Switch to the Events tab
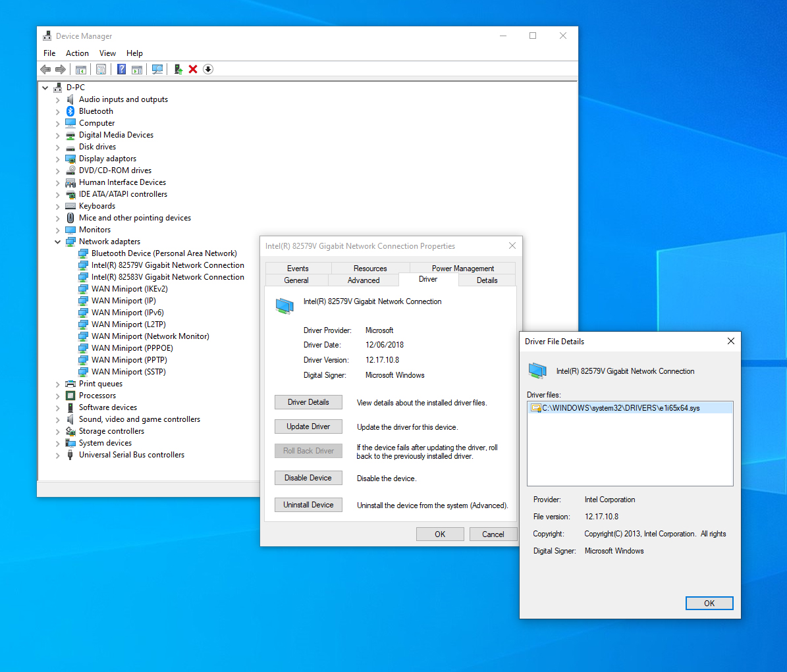The height and width of the screenshot is (672, 787). (298, 269)
